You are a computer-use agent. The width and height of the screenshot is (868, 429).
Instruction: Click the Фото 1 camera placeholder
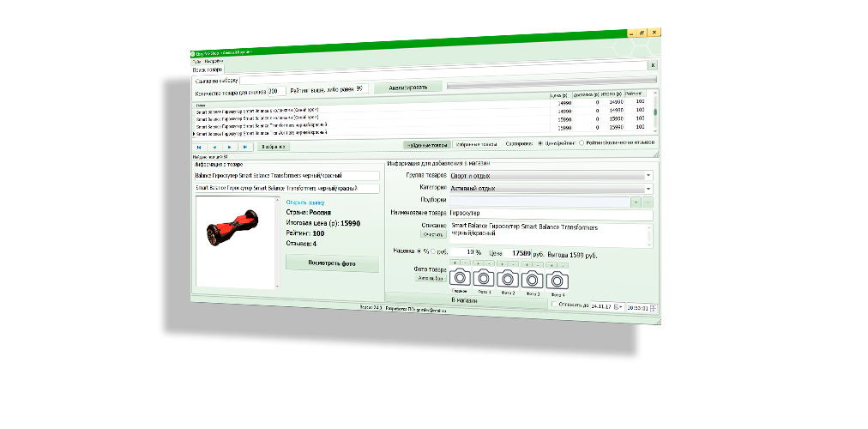pos(484,278)
